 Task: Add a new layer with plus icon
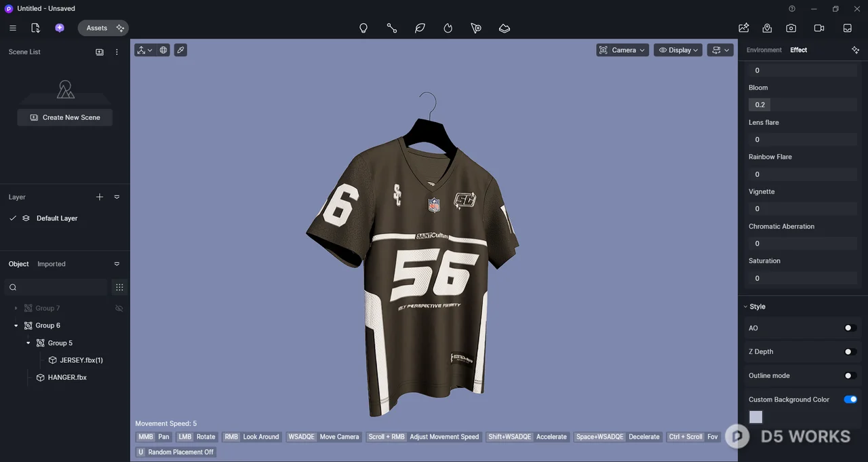(x=100, y=197)
